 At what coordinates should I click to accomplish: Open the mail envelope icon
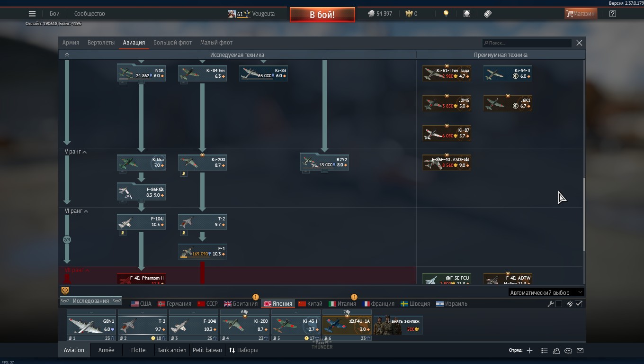[580, 350]
